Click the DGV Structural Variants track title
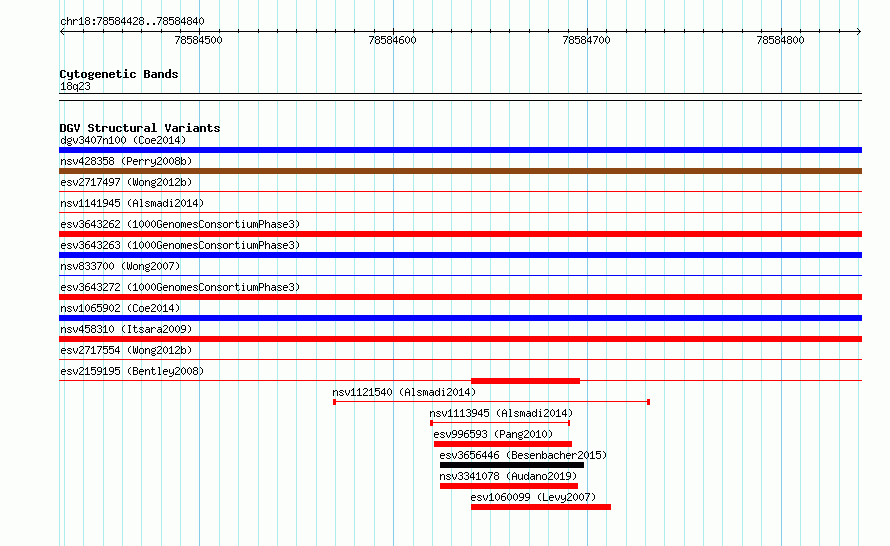Screen dimensions: 890x546 tap(140, 128)
